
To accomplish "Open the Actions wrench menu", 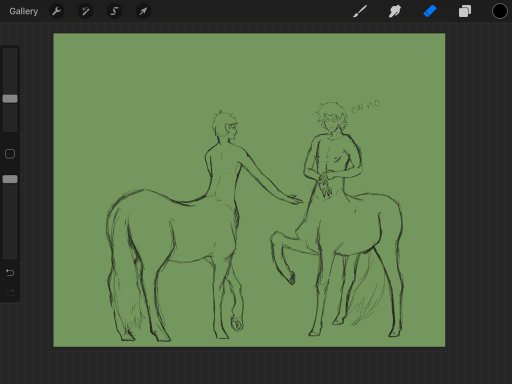I will click(56, 11).
